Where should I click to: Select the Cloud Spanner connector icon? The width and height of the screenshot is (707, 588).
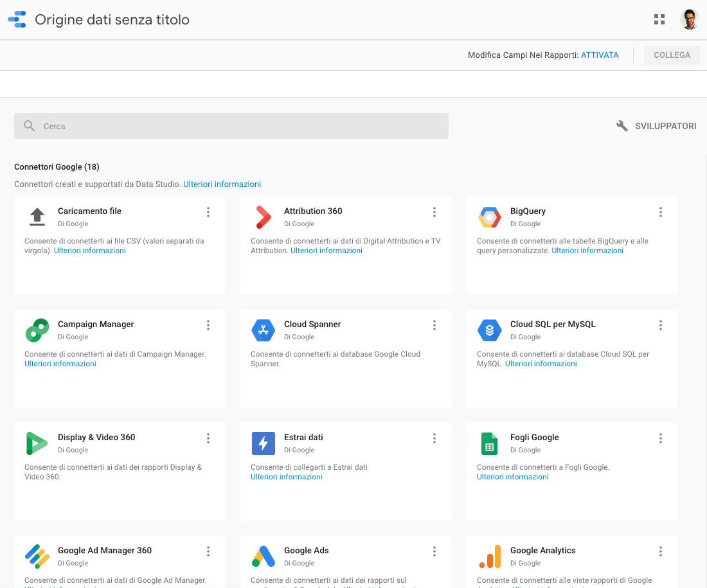263,330
